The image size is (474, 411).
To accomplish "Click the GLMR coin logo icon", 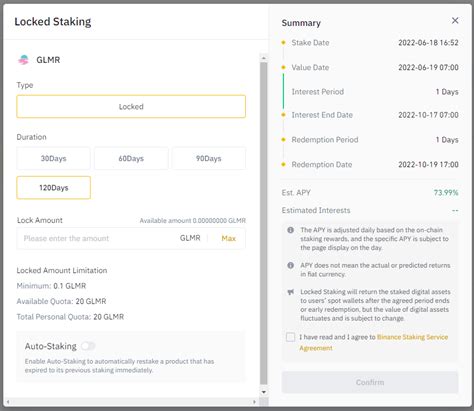I will coord(24,60).
